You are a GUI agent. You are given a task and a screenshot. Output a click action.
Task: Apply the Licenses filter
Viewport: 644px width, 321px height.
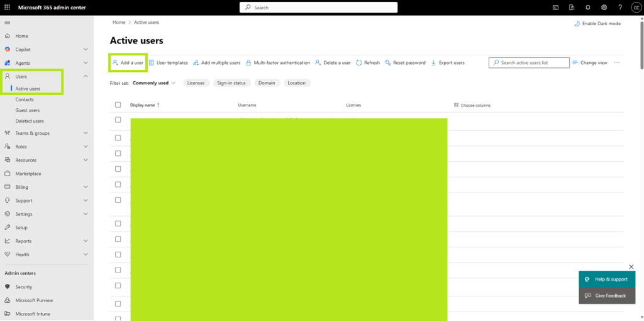coord(196,83)
